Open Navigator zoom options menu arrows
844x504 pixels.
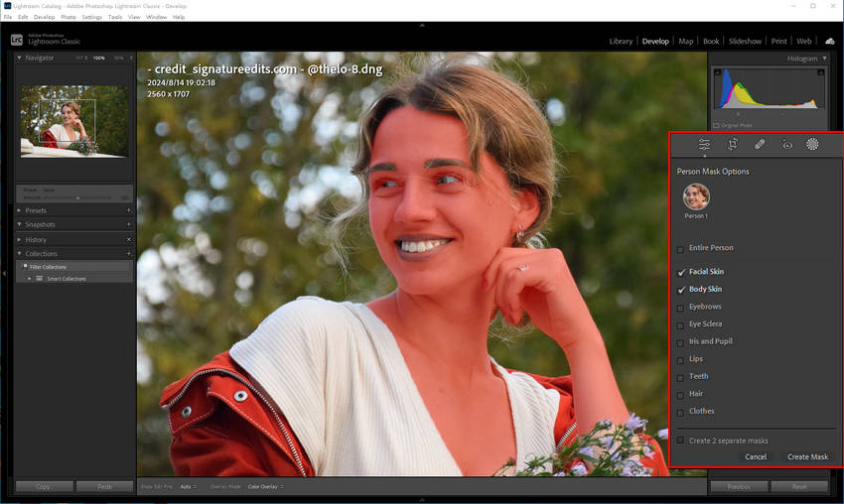131,58
